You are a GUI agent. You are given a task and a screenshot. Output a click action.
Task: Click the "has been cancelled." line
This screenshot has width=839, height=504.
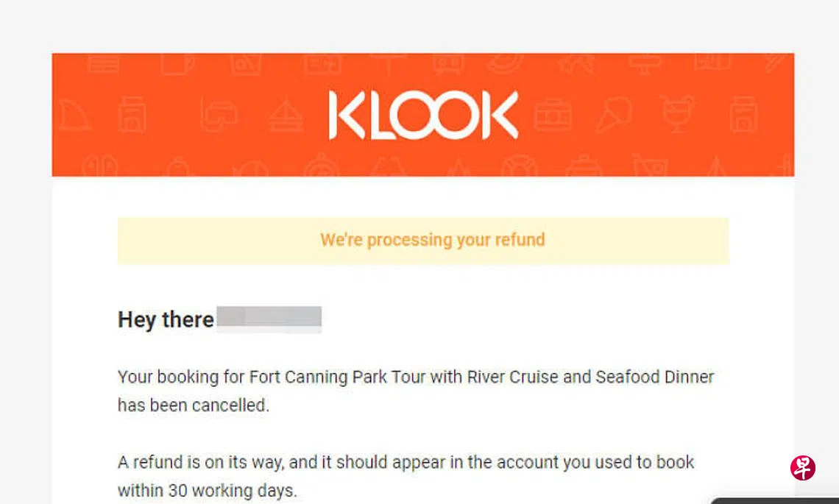tap(193, 405)
